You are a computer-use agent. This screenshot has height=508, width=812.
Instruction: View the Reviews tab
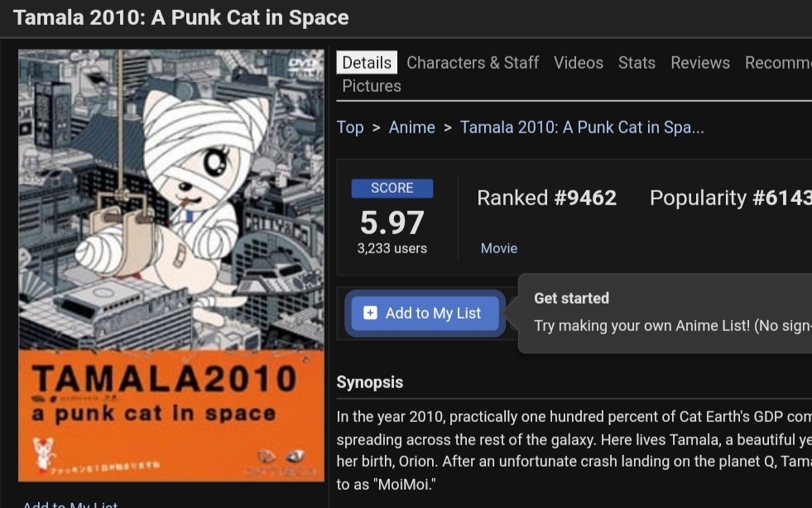(699, 63)
